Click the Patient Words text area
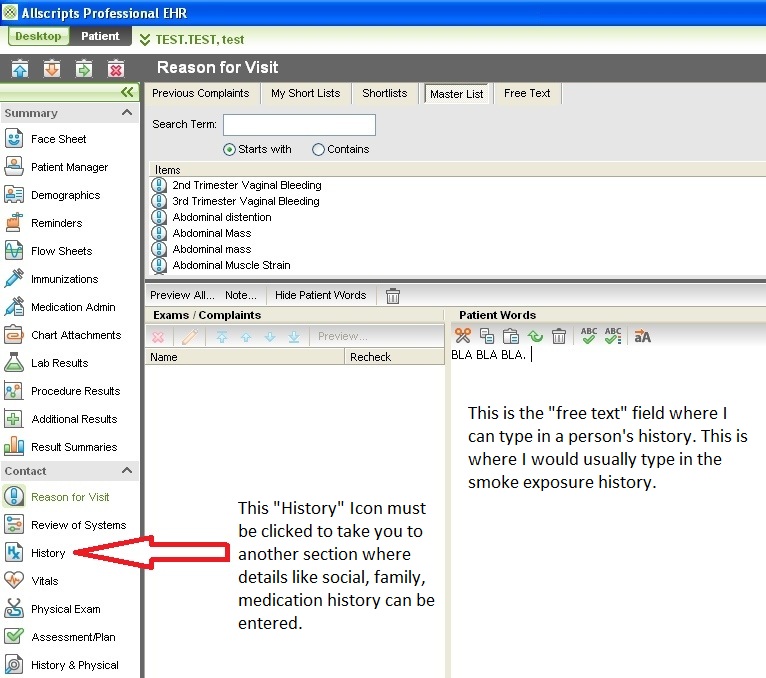This screenshot has height=678, width=766. pos(608,513)
